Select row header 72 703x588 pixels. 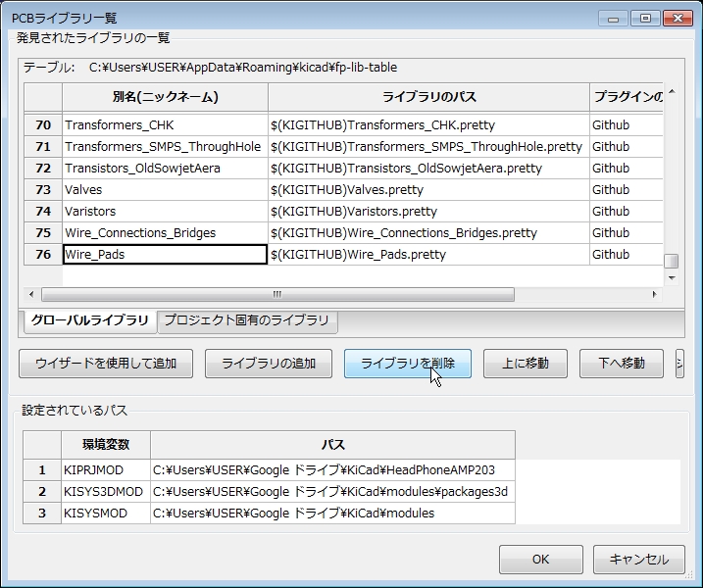43,168
